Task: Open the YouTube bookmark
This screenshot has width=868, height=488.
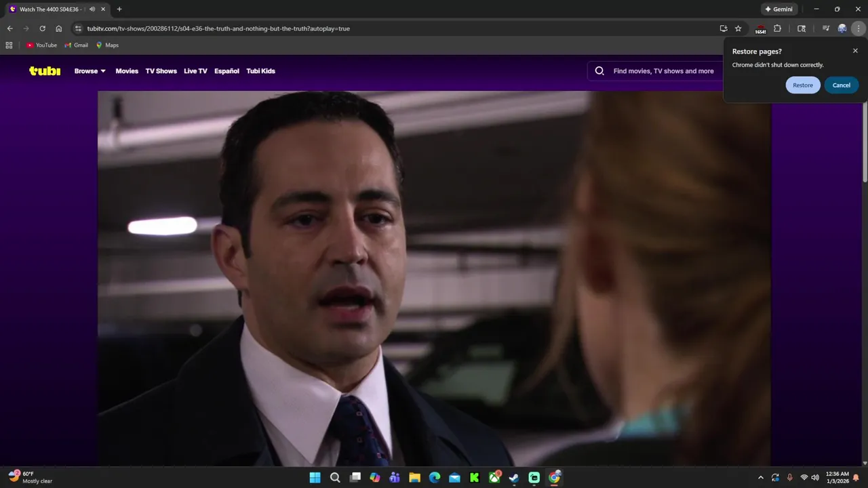Action: coord(42,45)
